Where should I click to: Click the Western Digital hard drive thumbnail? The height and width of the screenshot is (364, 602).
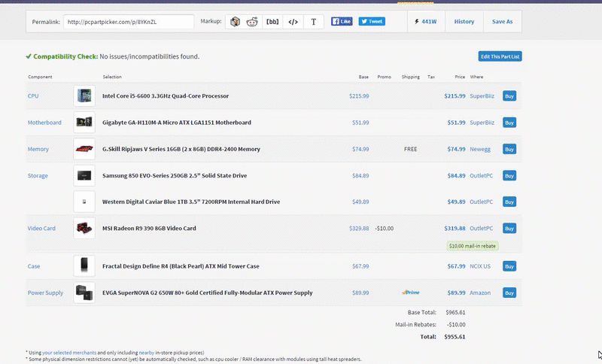pyautogui.click(x=84, y=202)
